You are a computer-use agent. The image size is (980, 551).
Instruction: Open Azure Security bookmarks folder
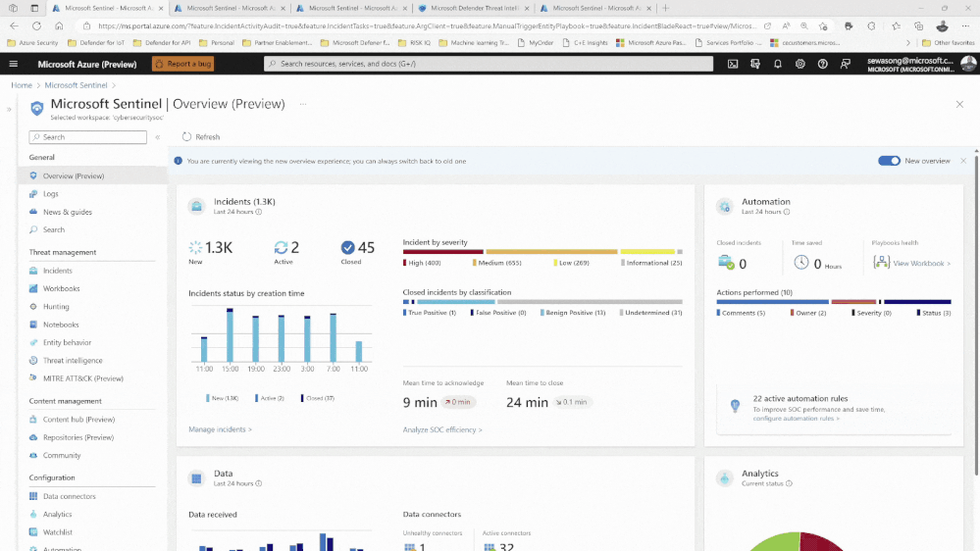tap(31, 43)
